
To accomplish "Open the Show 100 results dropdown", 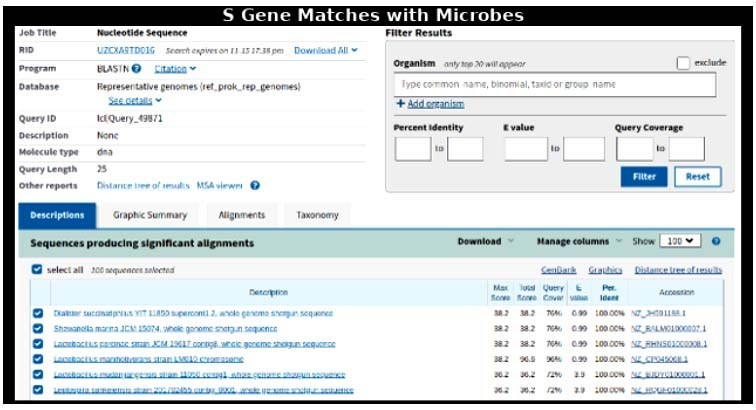I will click(681, 242).
